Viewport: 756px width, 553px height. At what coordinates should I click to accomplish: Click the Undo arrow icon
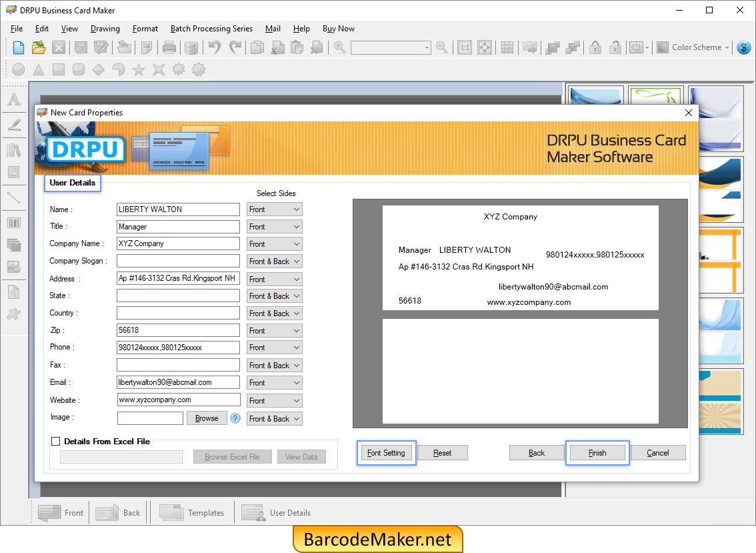tap(215, 47)
